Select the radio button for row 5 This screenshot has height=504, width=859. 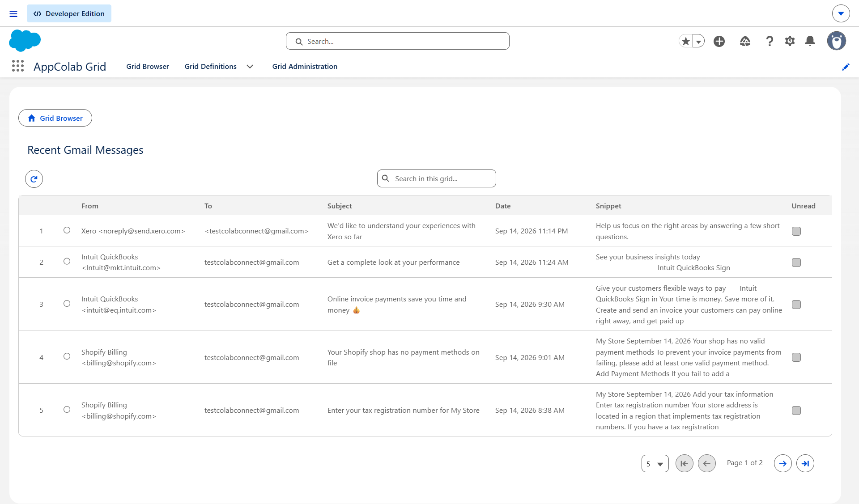(x=67, y=410)
